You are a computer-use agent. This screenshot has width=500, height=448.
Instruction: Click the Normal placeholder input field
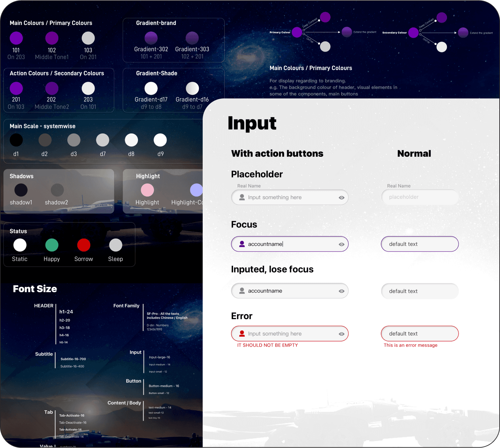[420, 197]
